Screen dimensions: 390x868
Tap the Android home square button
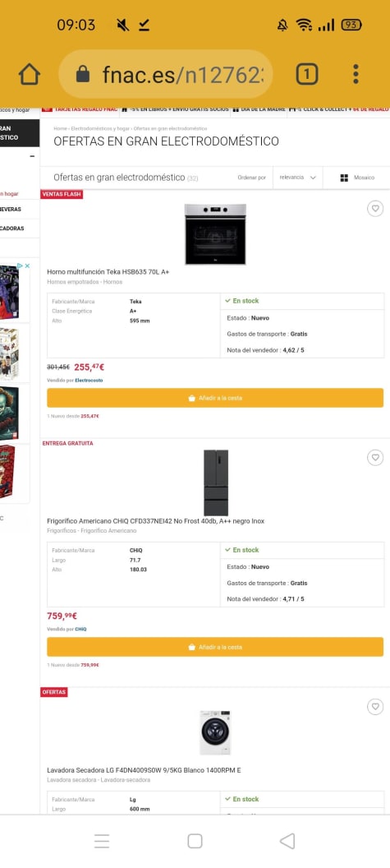click(x=195, y=841)
